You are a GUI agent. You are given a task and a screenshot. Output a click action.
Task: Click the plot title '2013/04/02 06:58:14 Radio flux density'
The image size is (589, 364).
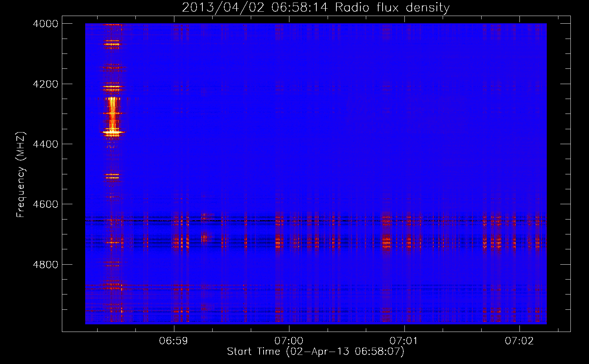(x=316, y=7)
